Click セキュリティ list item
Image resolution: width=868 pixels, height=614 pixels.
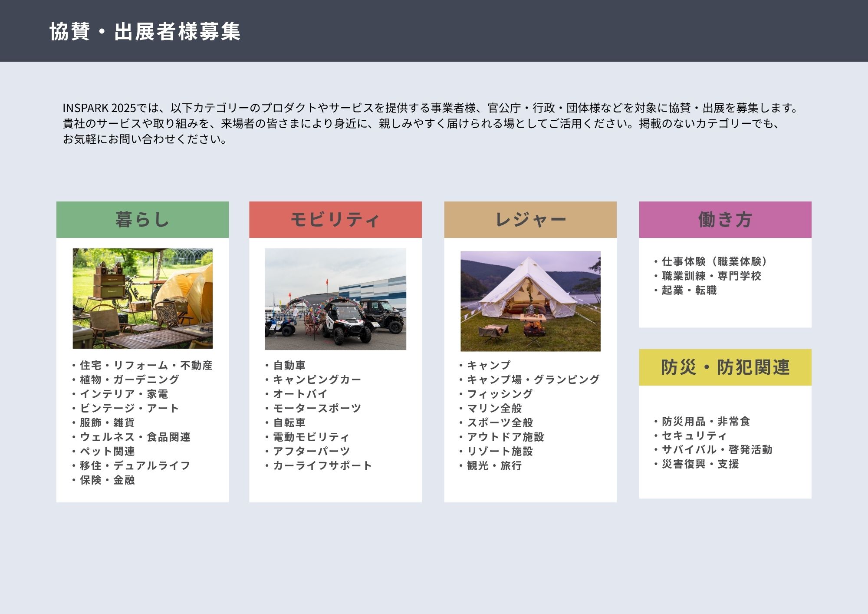690,436
